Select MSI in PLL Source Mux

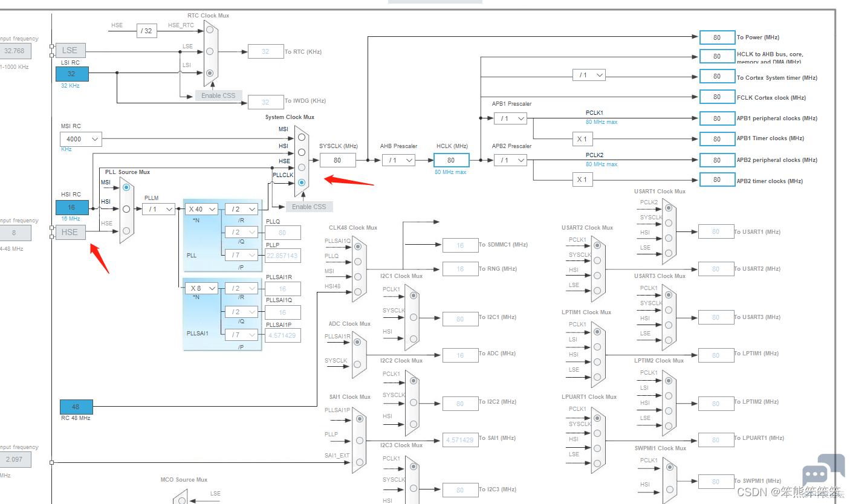(x=126, y=187)
